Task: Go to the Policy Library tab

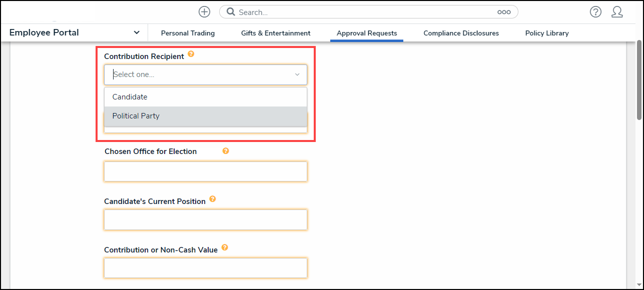Action: click(x=546, y=33)
